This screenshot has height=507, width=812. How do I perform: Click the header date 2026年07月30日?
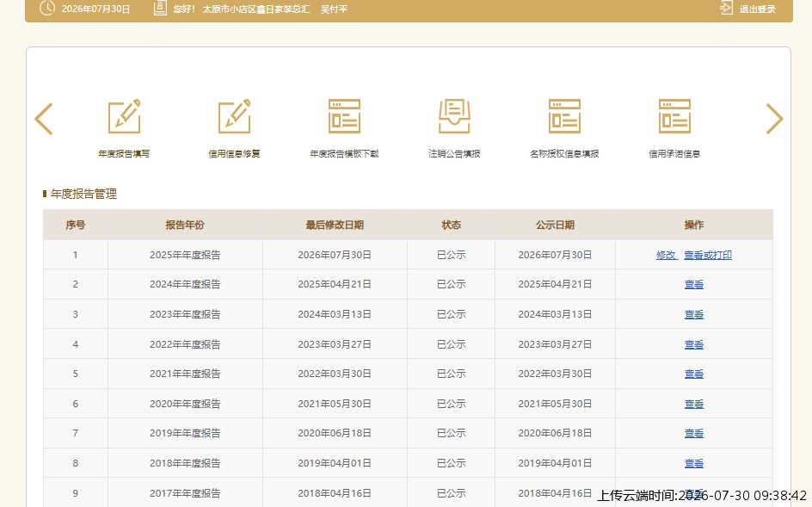point(95,9)
